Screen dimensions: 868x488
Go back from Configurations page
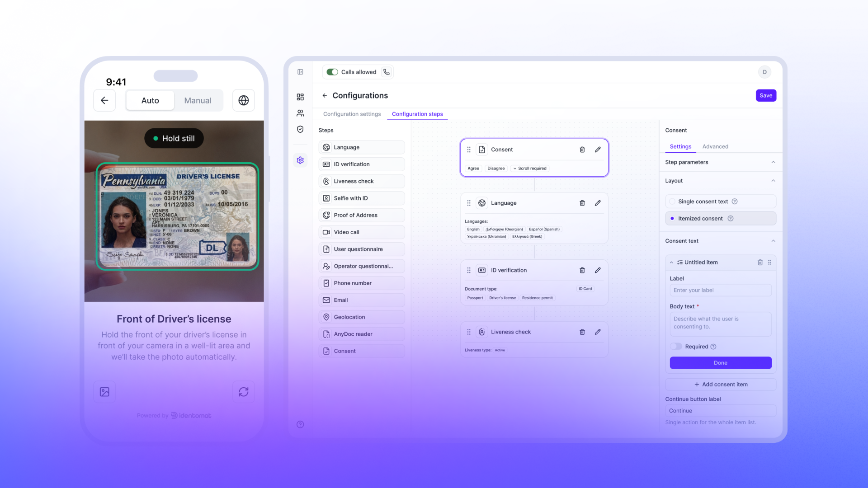coord(325,95)
